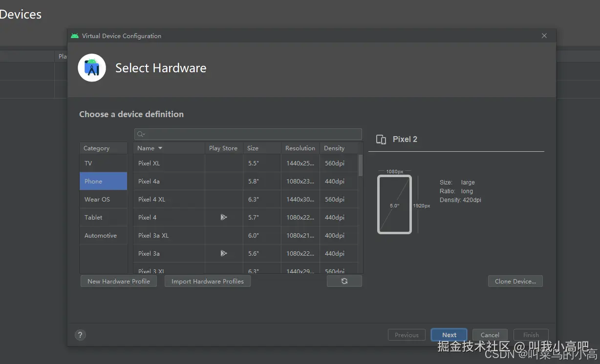Select the Pixel XL device row
The width and height of the screenshot is (600, 364).
click(246, 163)
